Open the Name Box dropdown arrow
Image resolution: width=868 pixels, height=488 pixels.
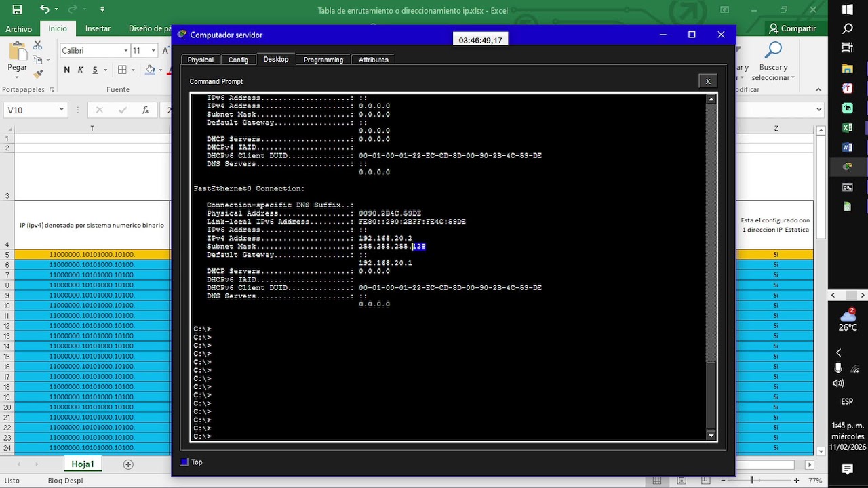pos(62,110)
